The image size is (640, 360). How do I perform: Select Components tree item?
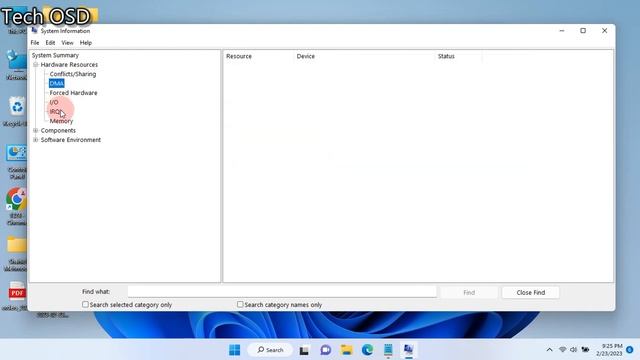click(x=58, y=130)
